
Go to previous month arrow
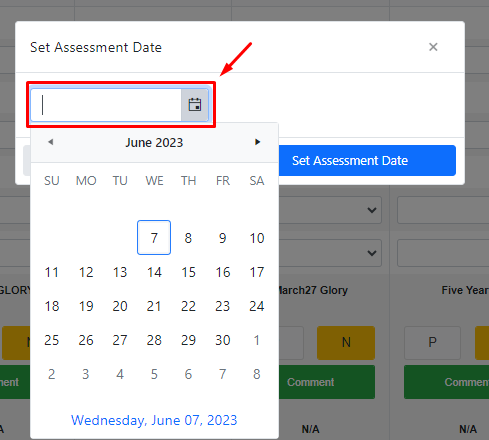pos(51,142)
